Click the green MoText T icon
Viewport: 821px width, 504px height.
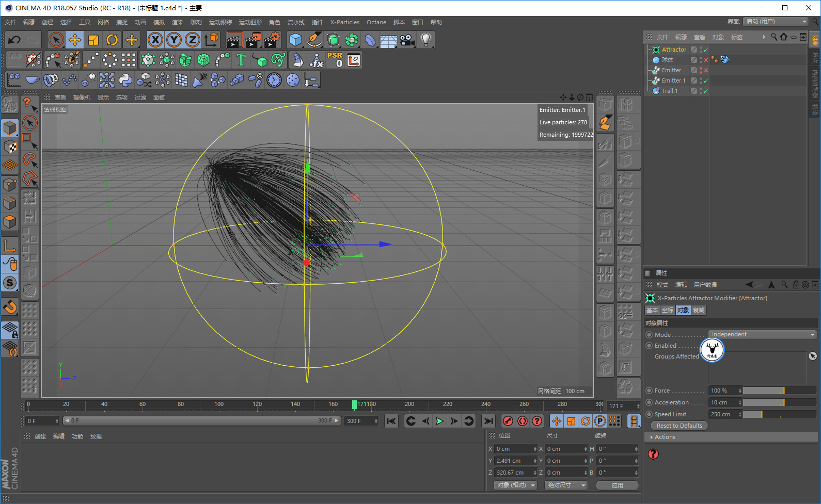[241, 60]
